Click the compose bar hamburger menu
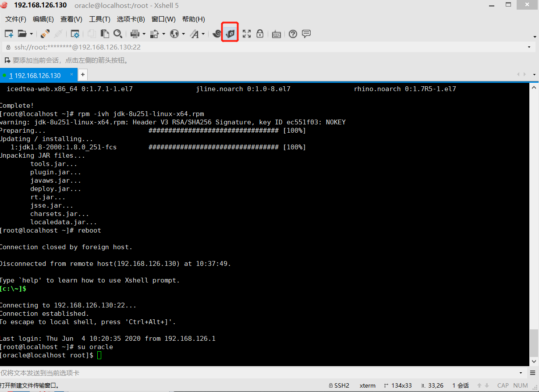Screen dimensions: 539x392 533,373
